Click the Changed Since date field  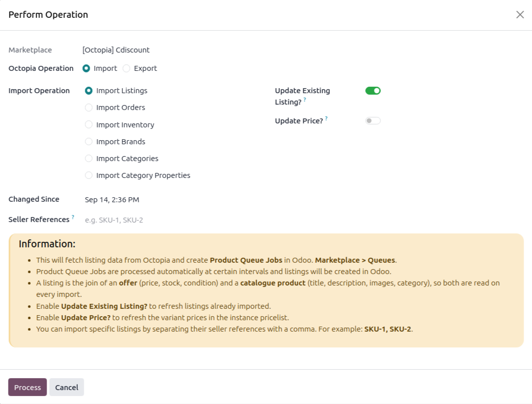112,200
